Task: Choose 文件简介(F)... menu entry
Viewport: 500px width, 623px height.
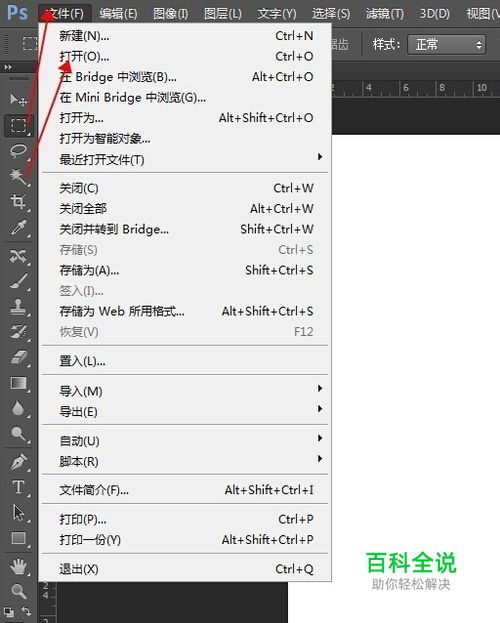Action: click(185, 490)
